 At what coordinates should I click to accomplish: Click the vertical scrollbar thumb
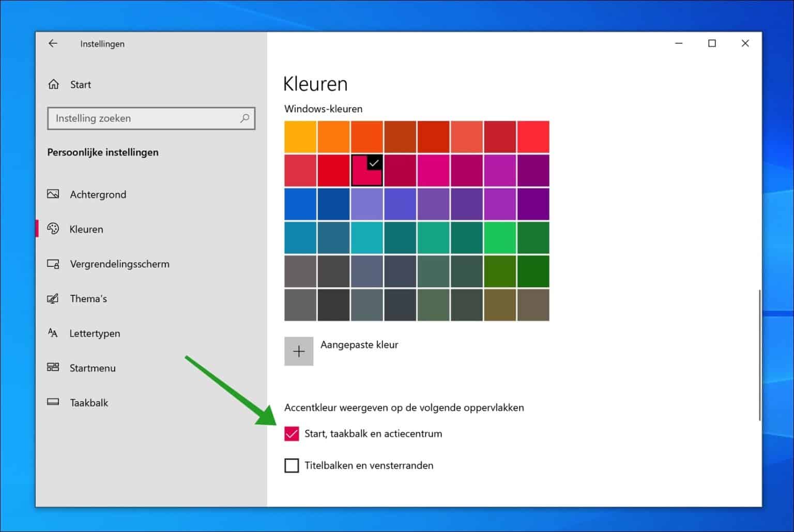tap(759, 355)
